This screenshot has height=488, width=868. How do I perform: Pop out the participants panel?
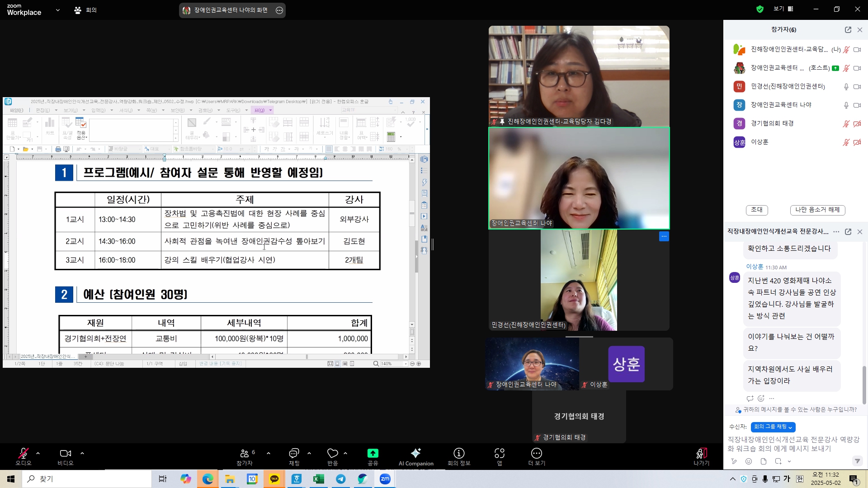848,30
